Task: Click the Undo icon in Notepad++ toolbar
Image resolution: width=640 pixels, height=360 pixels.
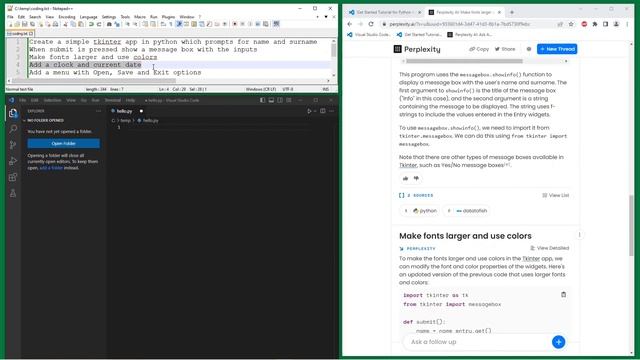Action: tap(91, 24)
